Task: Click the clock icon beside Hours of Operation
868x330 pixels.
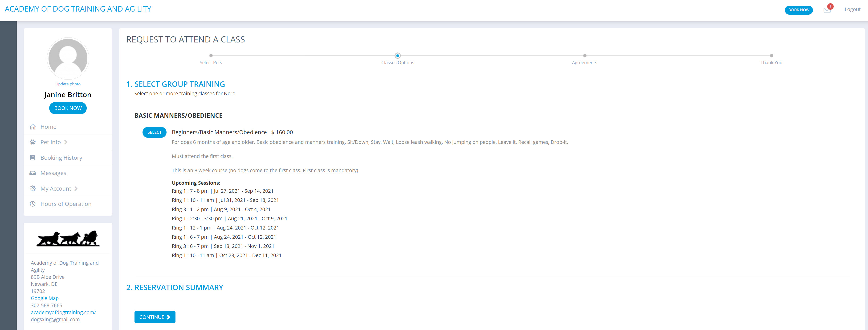Action: pos(33,204)
